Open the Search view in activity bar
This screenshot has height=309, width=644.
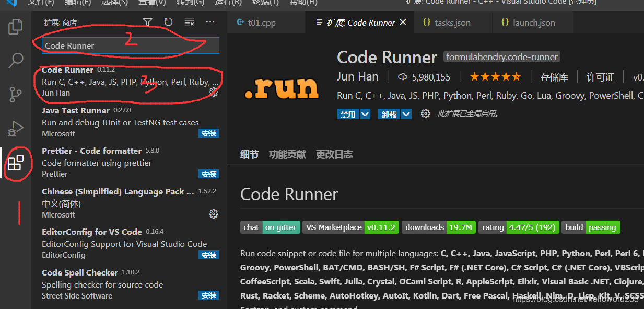coord(16,60)
